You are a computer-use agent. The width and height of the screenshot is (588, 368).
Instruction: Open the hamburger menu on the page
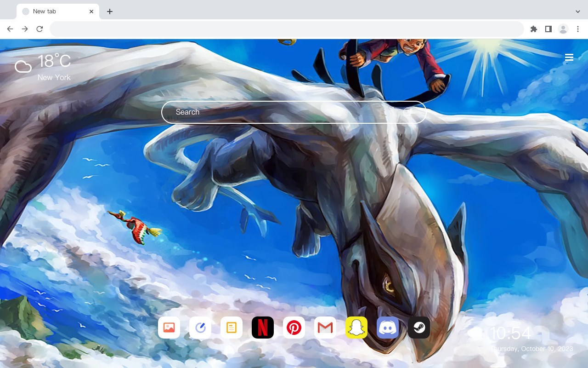coord(569,57)
